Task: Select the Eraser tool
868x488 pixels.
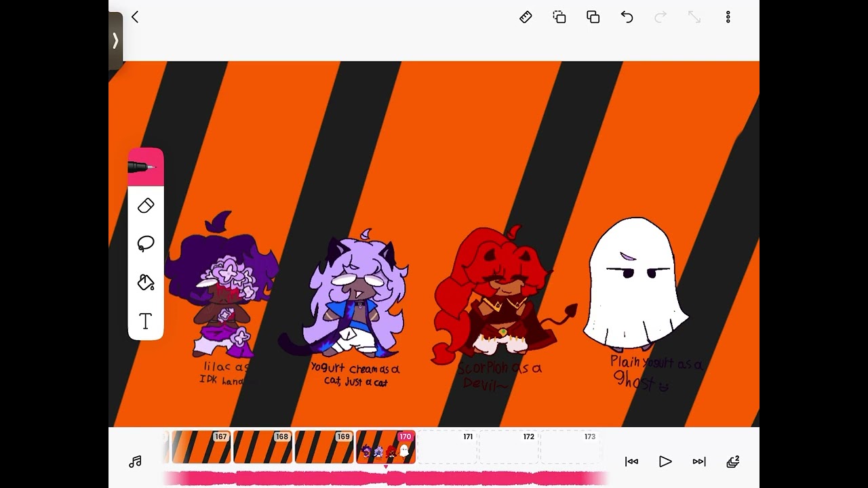Action: (146, 205)
